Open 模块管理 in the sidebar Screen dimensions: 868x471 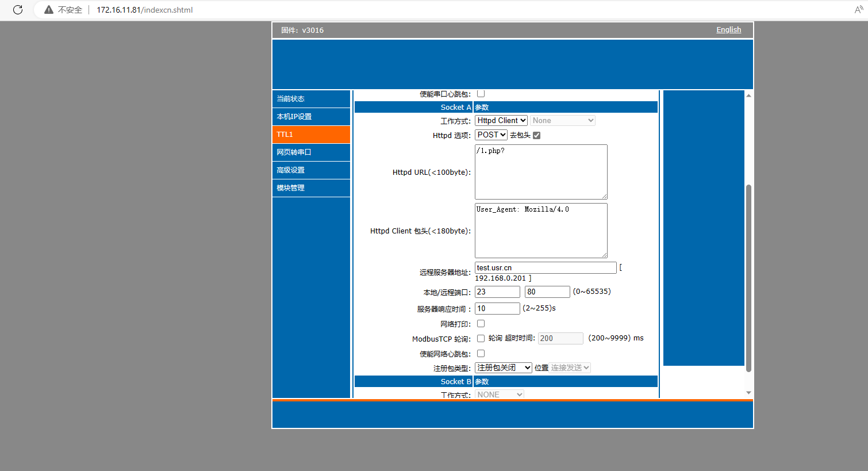pos(311,188)
